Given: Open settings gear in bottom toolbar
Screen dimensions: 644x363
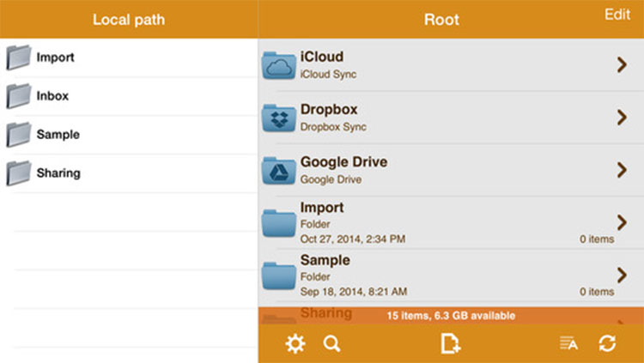Looking at the screenshot, I should pyautogui.click(x=295, y=344).
